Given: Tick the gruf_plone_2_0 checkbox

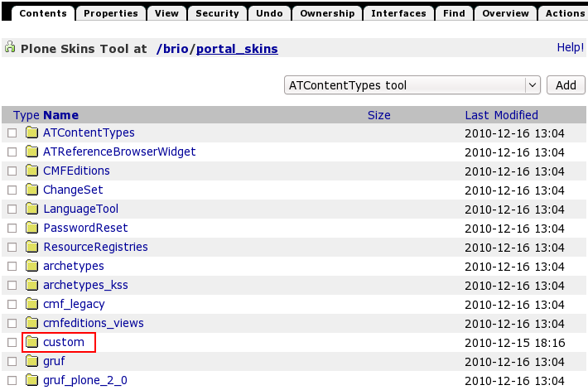Looking at the screenshot, I should point(12,381).
